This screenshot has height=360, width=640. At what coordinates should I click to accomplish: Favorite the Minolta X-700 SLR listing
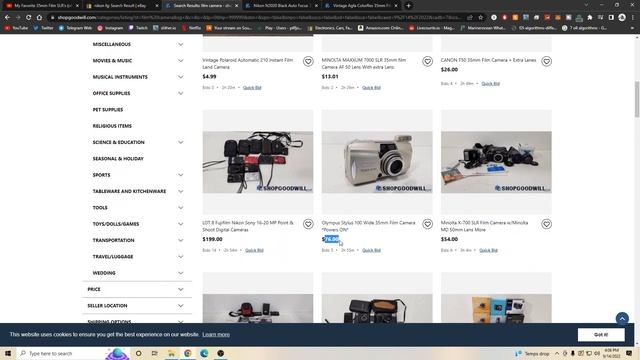pos(547,224)
